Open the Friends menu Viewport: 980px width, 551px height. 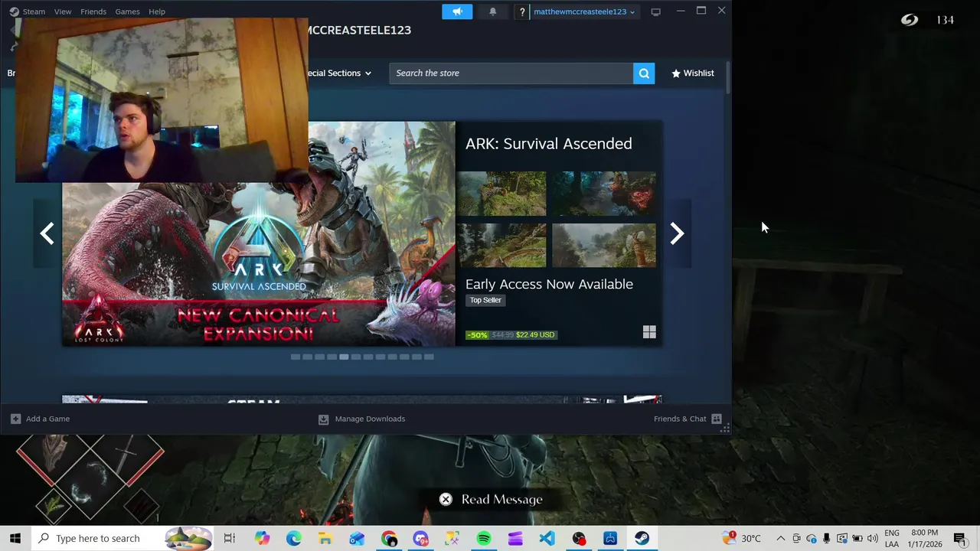coord(93,11)
